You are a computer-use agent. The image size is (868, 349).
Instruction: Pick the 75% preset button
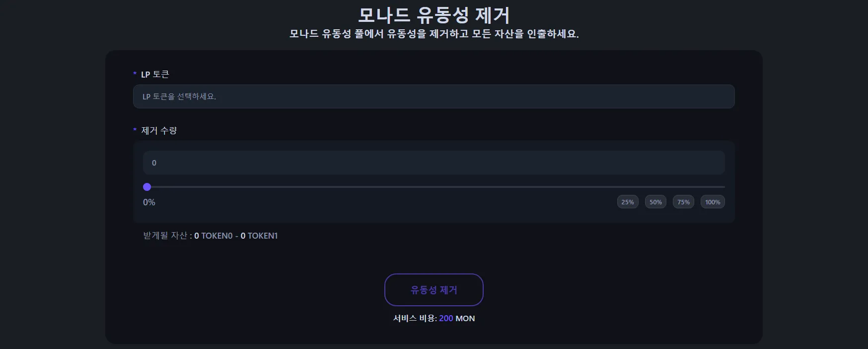683,202
